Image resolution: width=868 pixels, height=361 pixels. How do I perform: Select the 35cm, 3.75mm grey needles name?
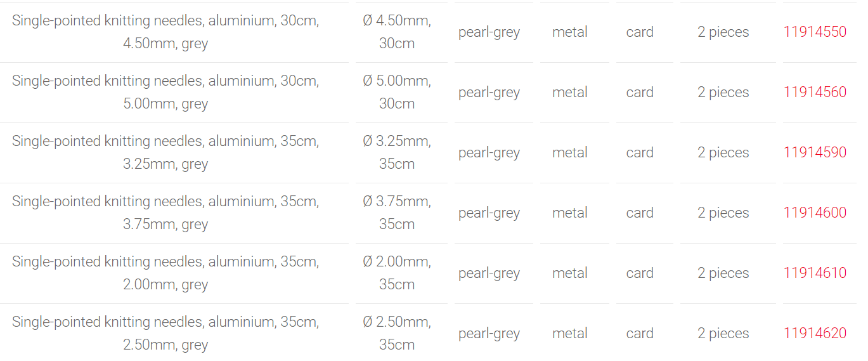[x=165, y=213]
